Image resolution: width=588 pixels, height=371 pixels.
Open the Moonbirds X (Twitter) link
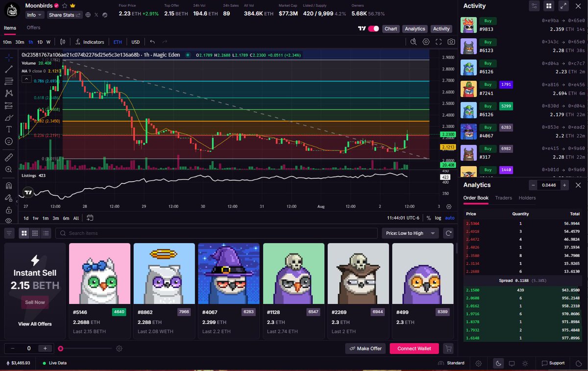click(x=97, y=15)
